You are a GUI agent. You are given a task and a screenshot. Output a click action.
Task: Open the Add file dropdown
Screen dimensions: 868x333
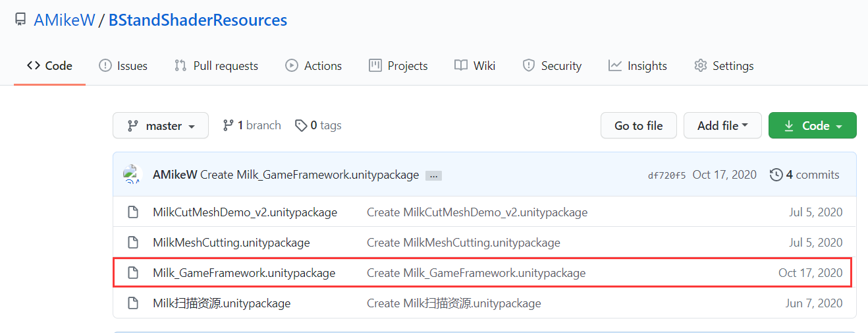(722, 125)
